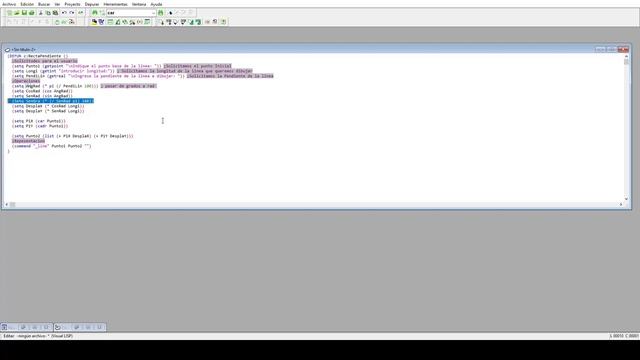Click the ';Operaciones' comment line
640x360 pixels.
(26, 81)
